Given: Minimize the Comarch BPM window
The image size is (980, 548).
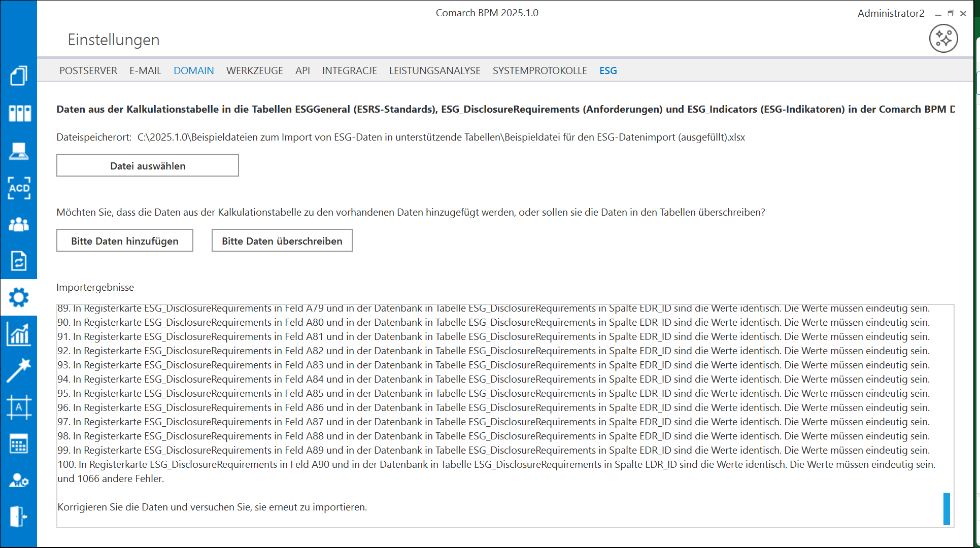Looking at the screenshot, I should click(938, 14).
